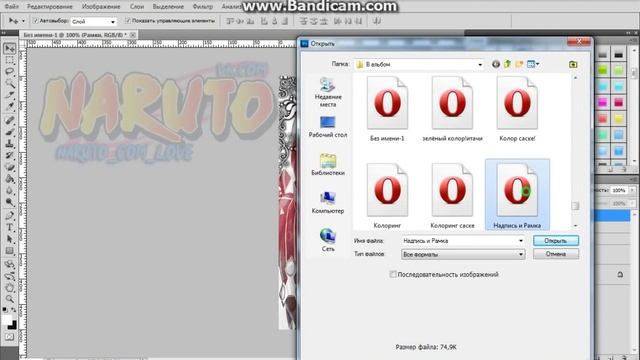This screenshot has width=640, height=360.
Task: Go to Недавние места
Action: [x=328, y=92]
